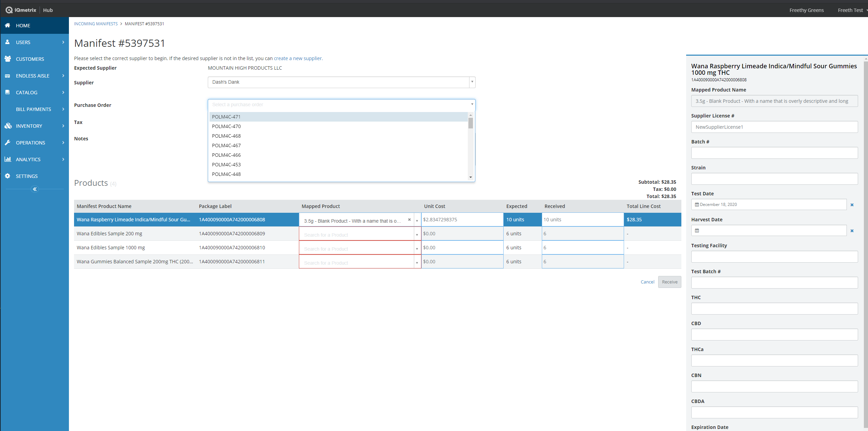Viewport: 868px width, 431px height.
Task: Click the Incoming Manifests breadcrumb link
Action: pyautogui.click(x=96, y=24)
